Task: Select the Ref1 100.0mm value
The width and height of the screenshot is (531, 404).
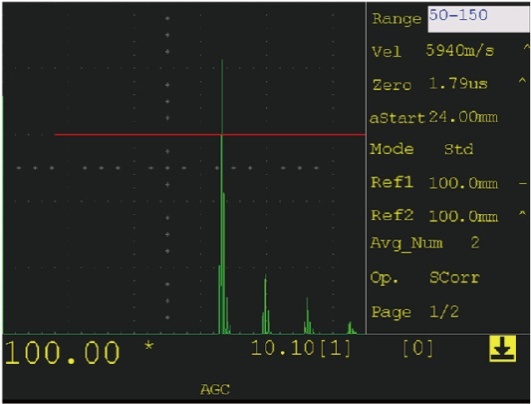Action: click(x=434, y=183)
